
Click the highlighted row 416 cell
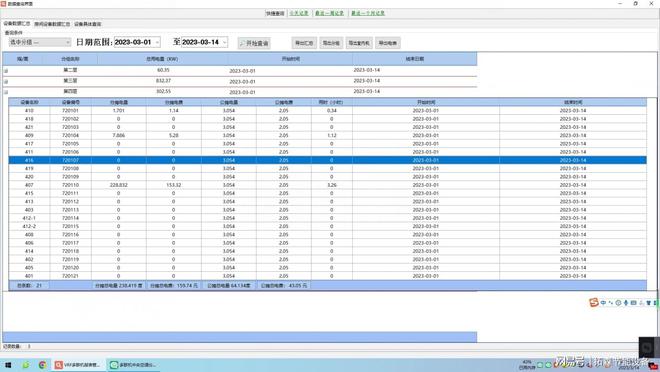click(x=29, y=160)
